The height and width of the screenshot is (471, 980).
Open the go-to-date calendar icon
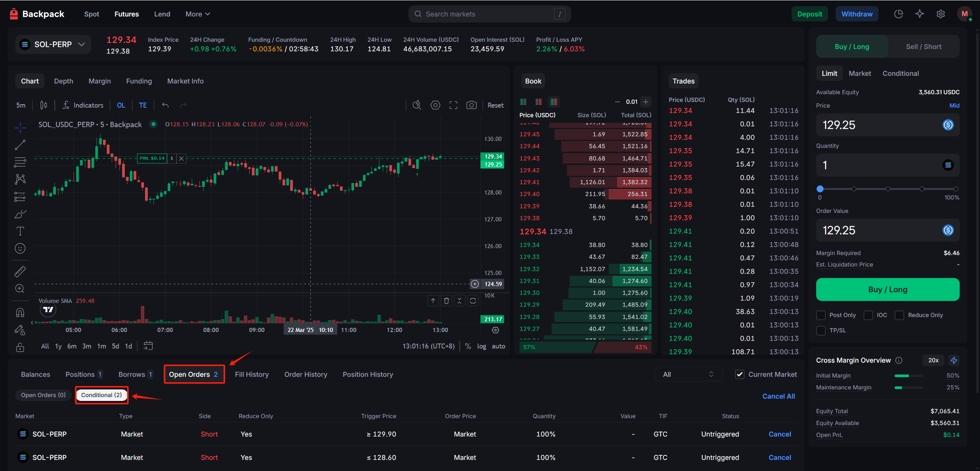[x=148, y=346]
